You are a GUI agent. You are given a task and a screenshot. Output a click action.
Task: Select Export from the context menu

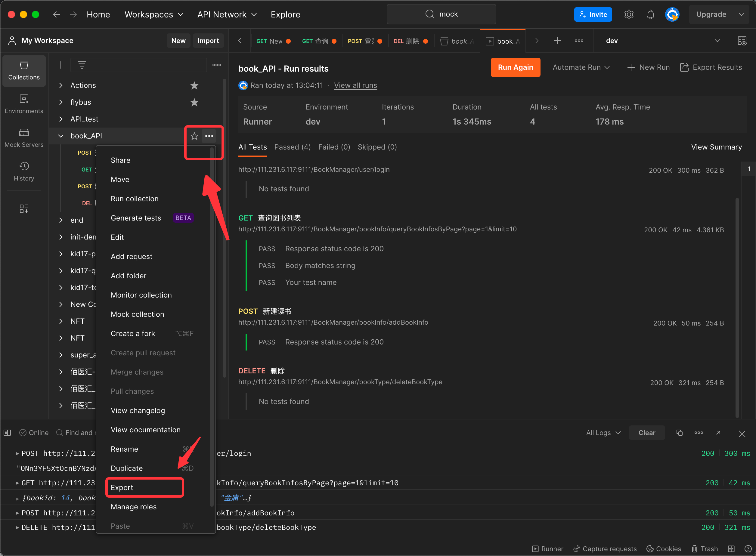tap(122, 487)
